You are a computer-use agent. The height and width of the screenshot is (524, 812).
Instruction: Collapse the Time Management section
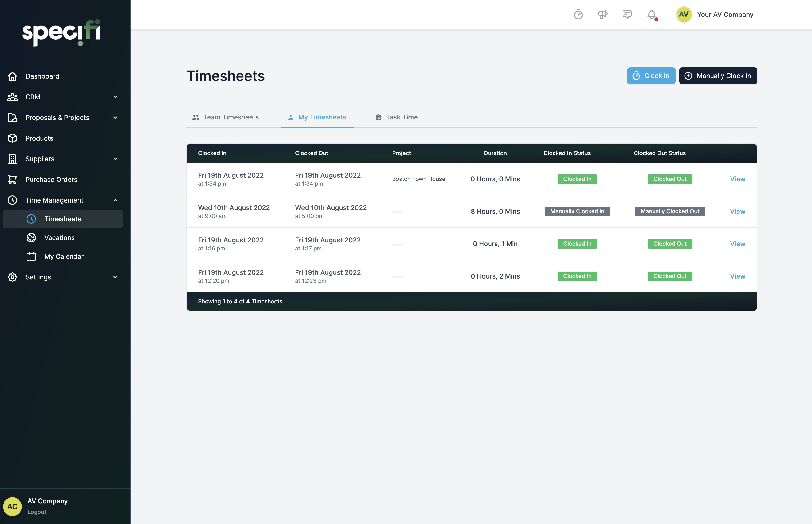(x=115, y=200)
